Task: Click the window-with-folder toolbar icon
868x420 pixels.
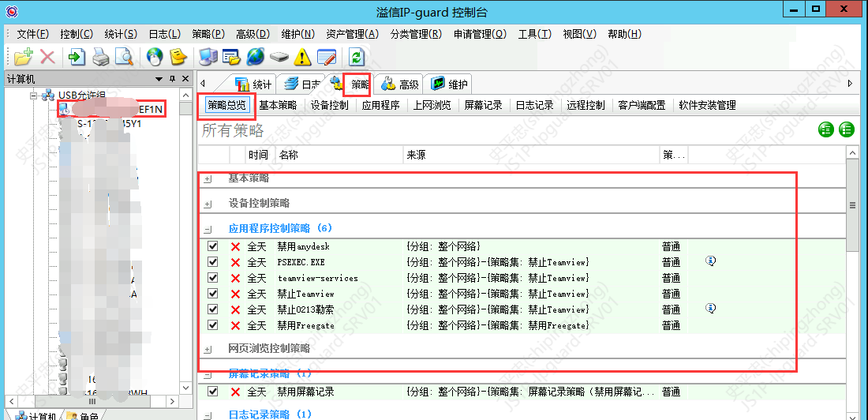Action: pyautogui.click(x=231, y=57)
